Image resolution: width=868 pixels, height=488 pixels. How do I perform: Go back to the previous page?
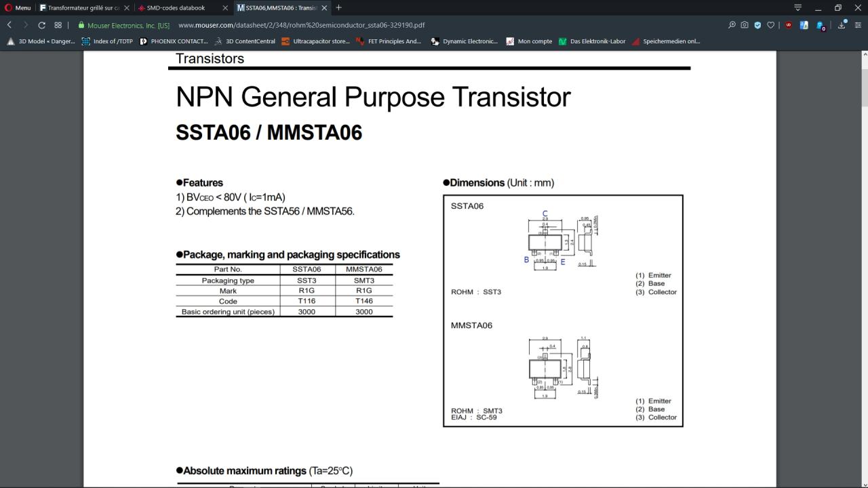[9, 25]
